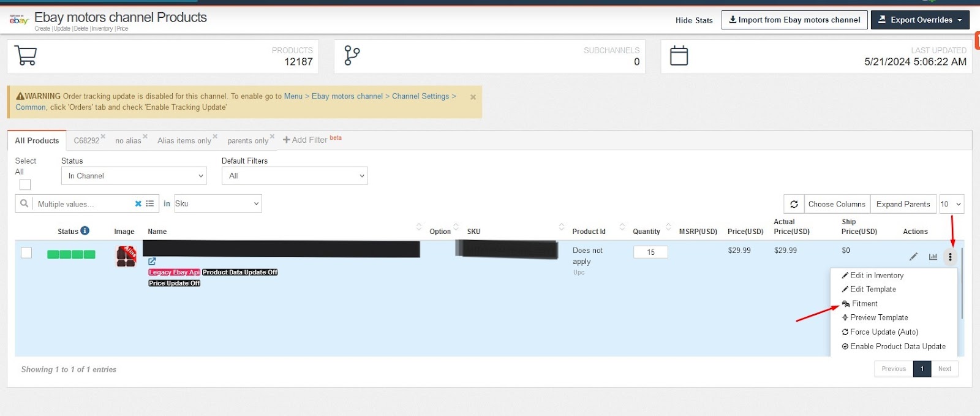
Task: Tick the product row checkbox
Action: click(x=26, y=252)
